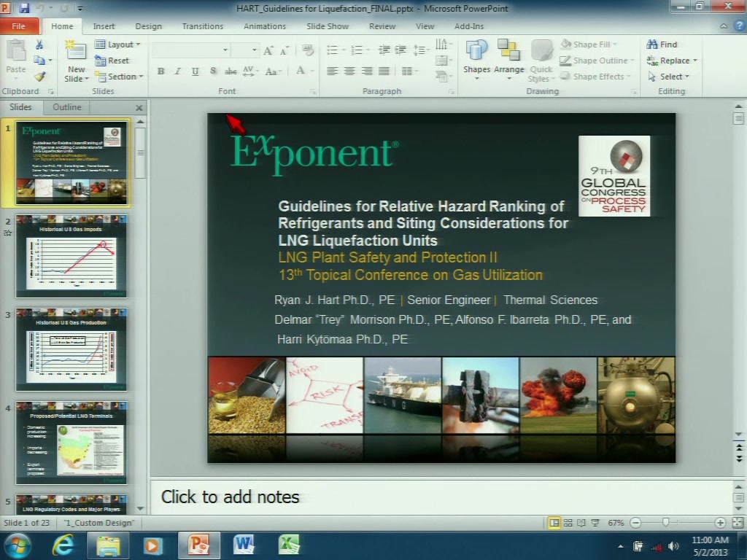Screen dimensions: 747x560
Task: Switch to the Insert tab
Action: 104,26
